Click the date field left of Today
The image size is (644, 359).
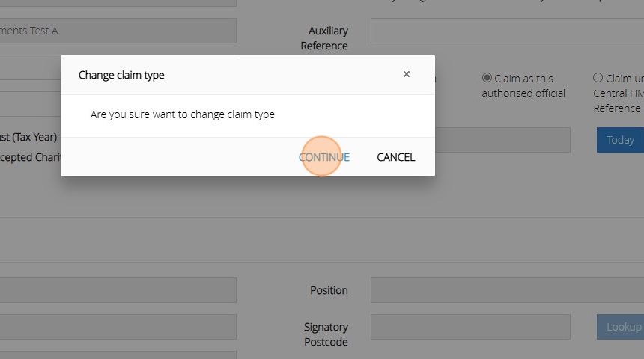point(502,140)
